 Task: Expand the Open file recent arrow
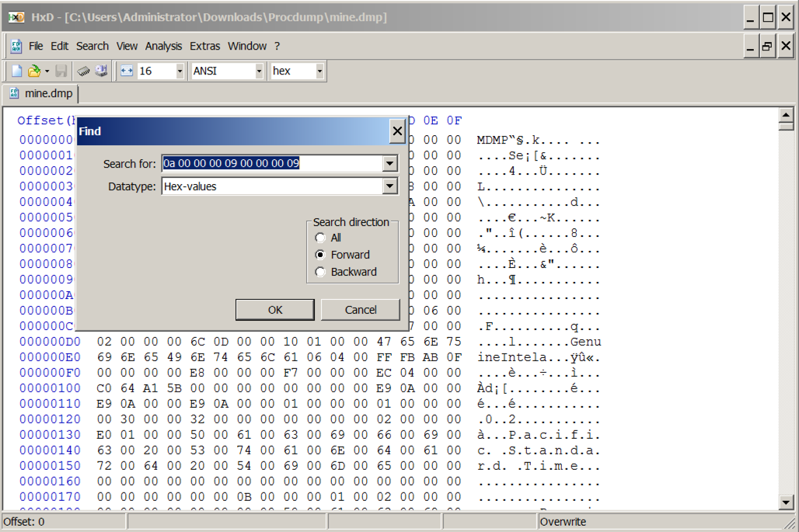(47, 71)
